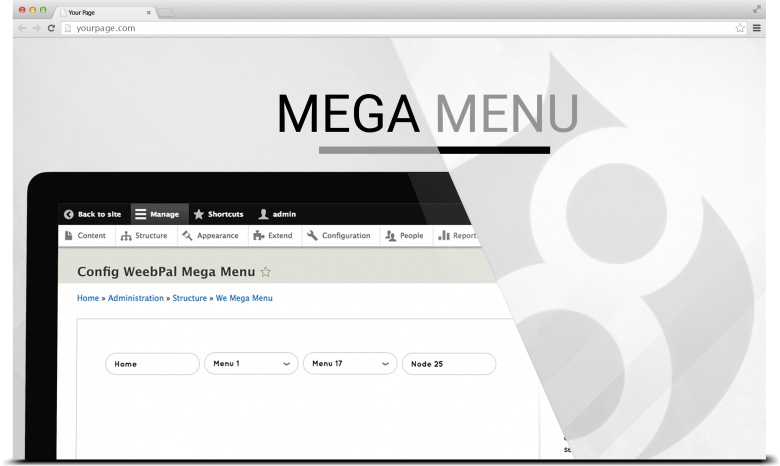
Task: Open the Configuration admin menu
Action: tap(339, 236)
